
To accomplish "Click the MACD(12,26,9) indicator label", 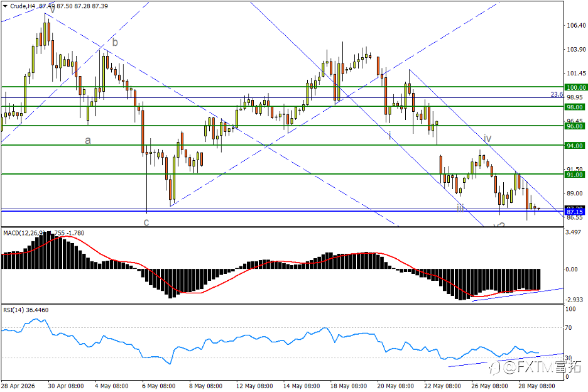I will 24,233.
